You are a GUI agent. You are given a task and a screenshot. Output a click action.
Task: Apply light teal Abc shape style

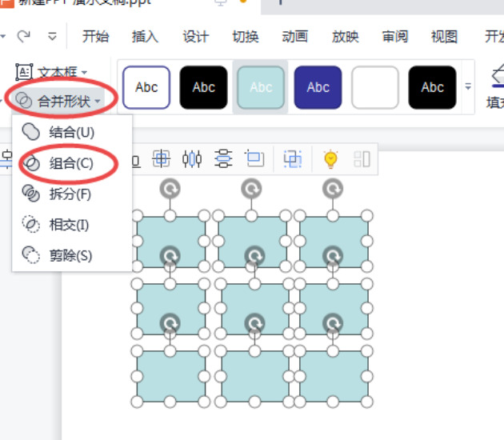(261, 87)
